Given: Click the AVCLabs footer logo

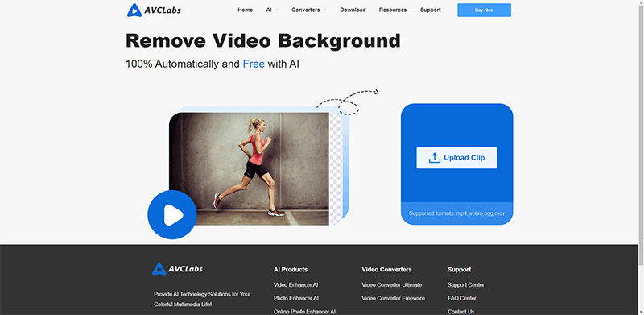Looking at the screenshot, I should pyautogui.click(x=177, y=269).
